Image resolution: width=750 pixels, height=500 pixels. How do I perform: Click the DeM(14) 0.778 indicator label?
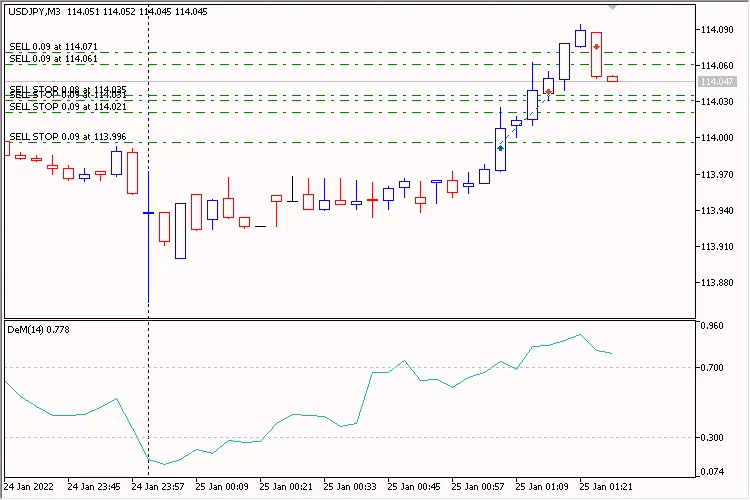click(x=35, y=329)
